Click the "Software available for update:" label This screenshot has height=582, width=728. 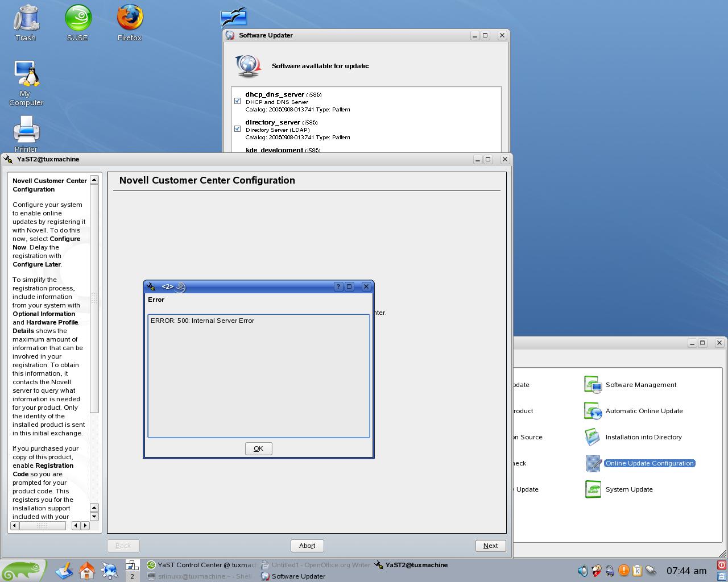click(320, 66)
